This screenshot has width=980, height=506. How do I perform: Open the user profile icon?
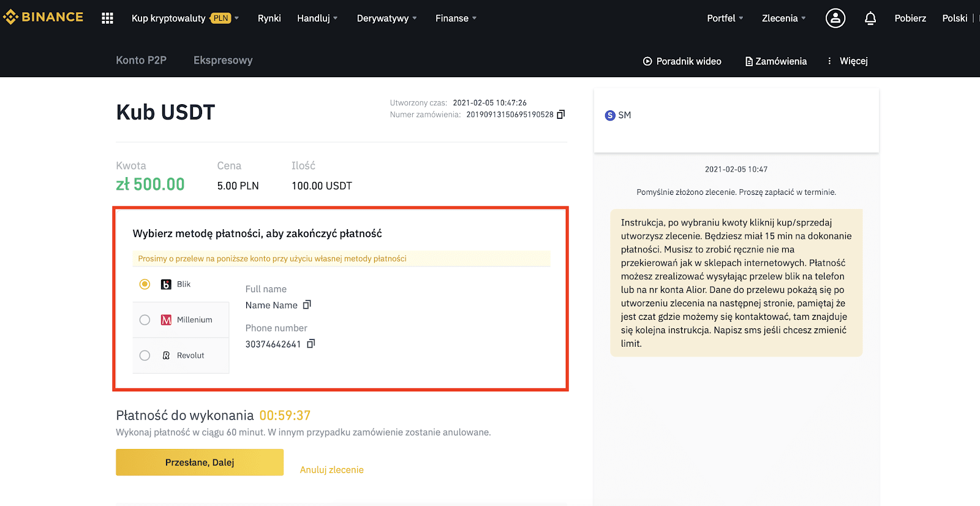(x=835, y=18)
